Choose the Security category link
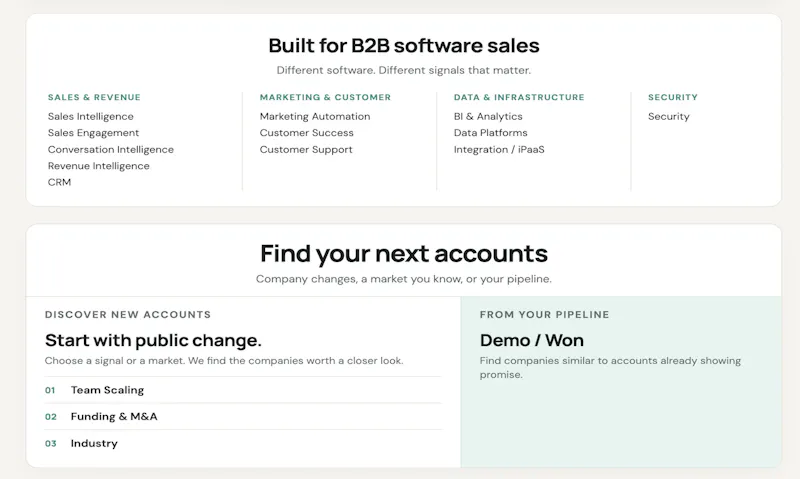800x479 pixels. point(668,116)
